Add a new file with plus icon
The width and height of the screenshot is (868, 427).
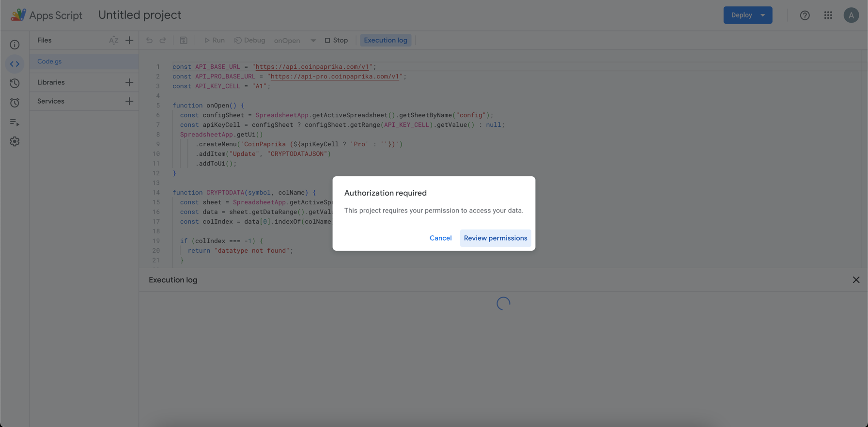pos(129,40)
